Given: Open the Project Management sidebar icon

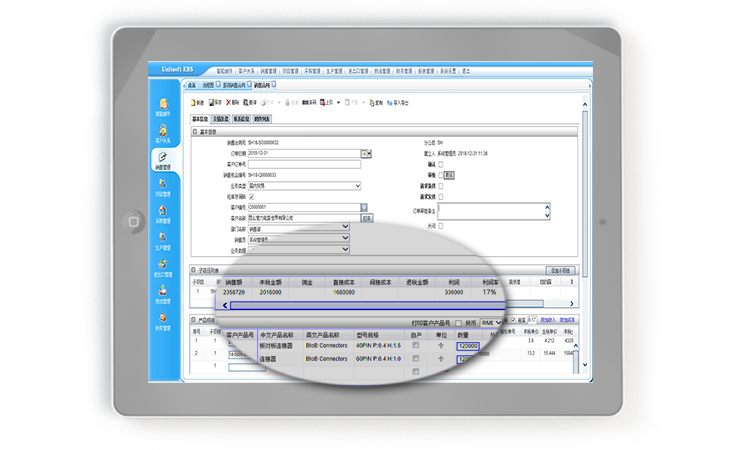Looking at the screenshot, I should (161, 187).
